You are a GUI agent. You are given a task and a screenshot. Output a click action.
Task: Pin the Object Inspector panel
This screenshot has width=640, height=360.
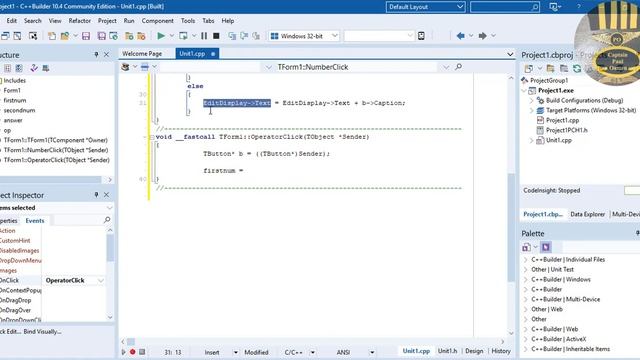[96, 195]
